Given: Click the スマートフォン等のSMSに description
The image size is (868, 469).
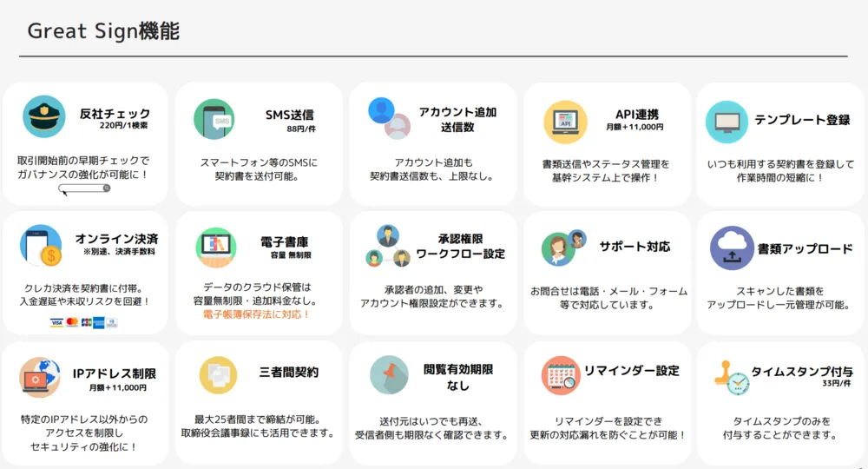Looking at the screenshot, I should pyautogui.click(x=259, y=162).
